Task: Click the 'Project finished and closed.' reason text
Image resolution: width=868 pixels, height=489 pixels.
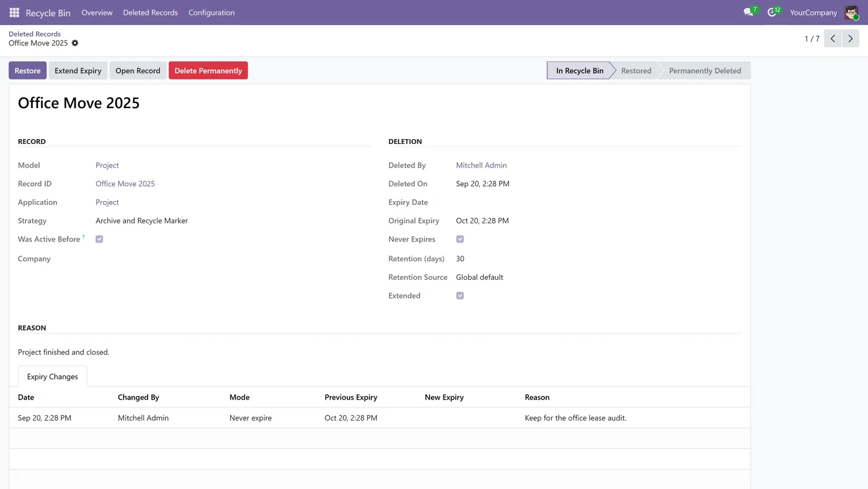Action: click(x=63, y=352)
